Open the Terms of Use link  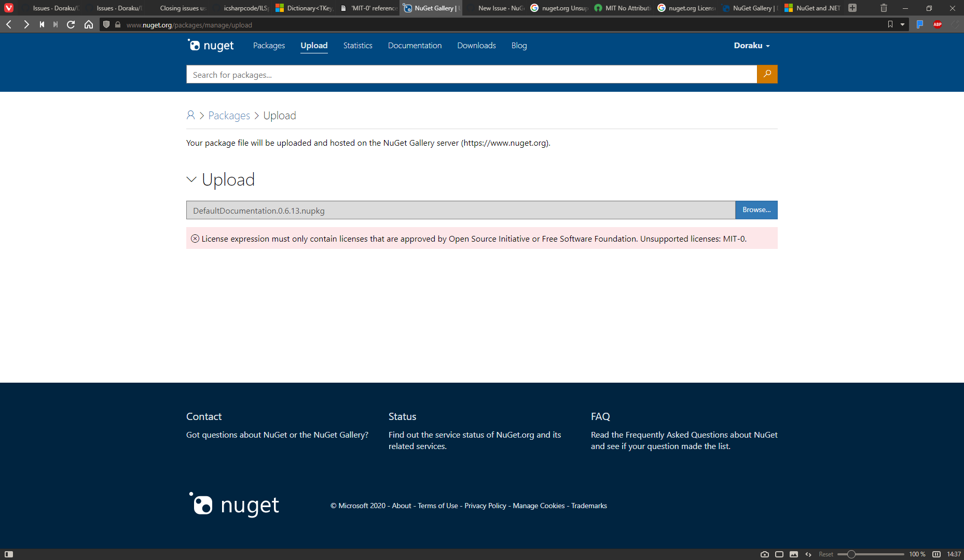pyautogui.click(x=438, y=506)
